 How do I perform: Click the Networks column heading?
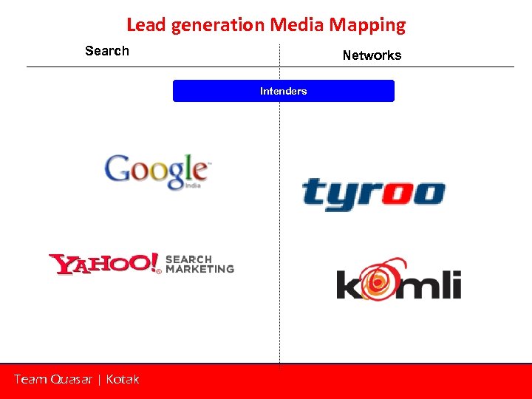(372, 55)
